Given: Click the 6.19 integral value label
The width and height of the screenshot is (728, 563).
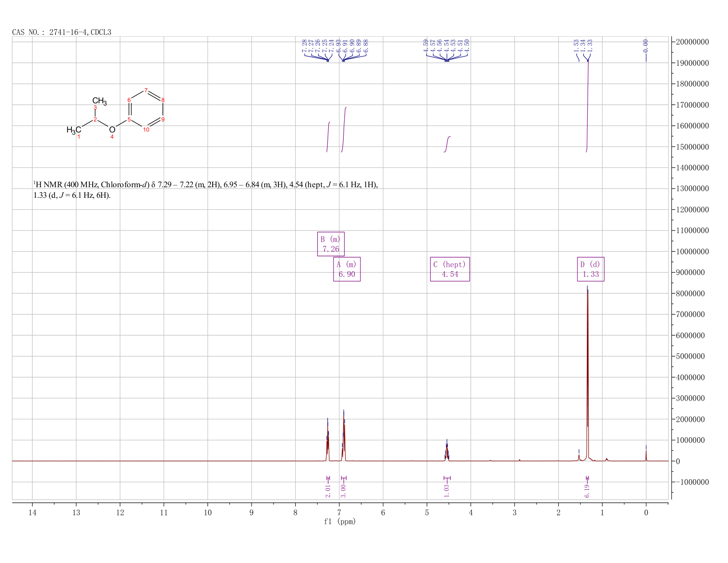Looking at the screenshot, I should 587,490.
